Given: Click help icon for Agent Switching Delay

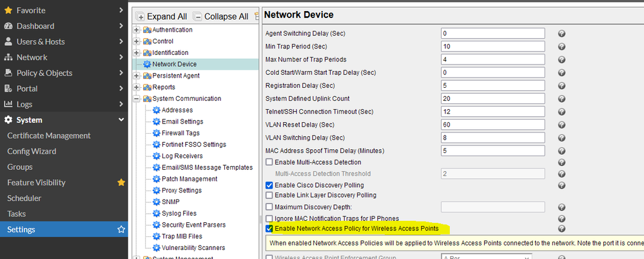Looking at the screenshot, I should pos(561,34).
